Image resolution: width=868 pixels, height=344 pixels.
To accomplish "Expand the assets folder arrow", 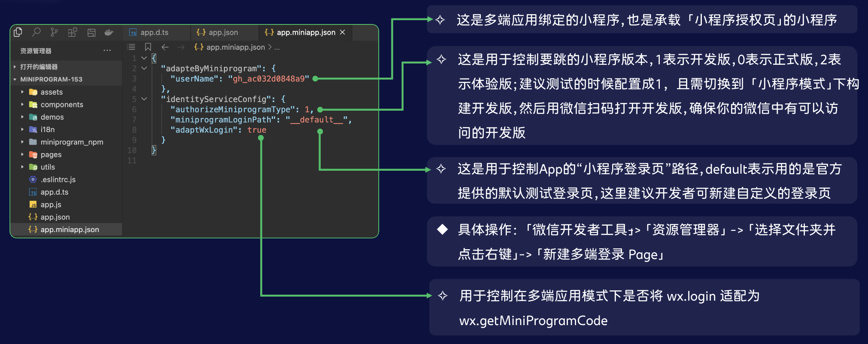I will point(22,92).
